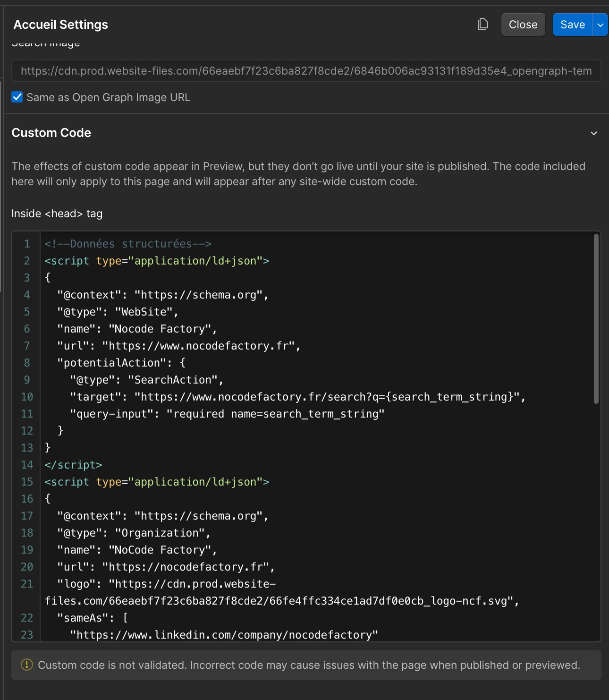Click the Custom Code heading
Screen dimensions: 609x700
pyautogui.click(x=51, y=133)
